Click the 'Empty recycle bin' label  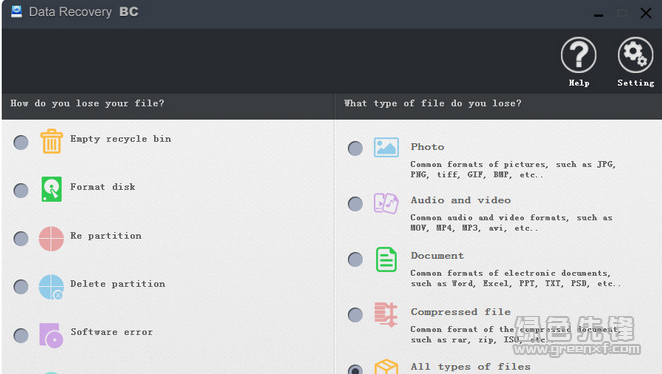121,139
